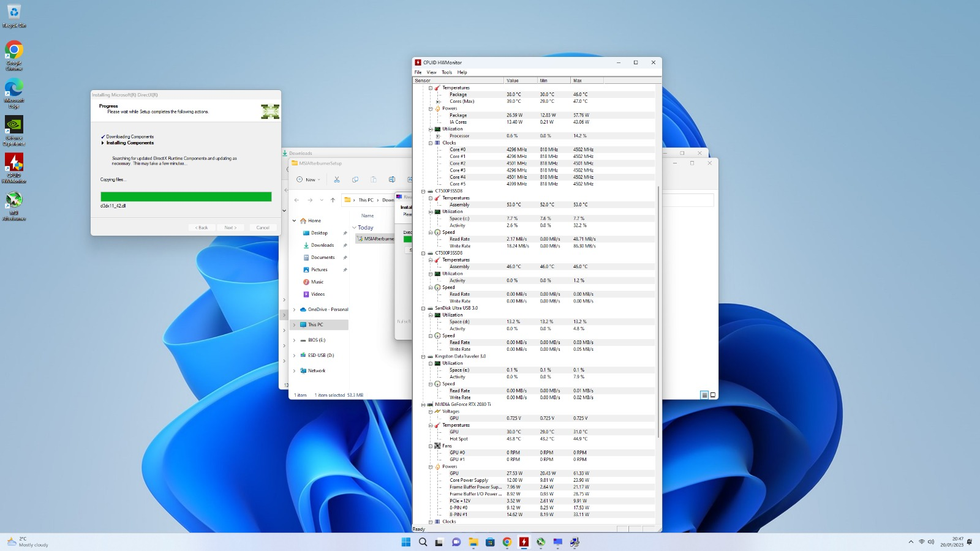Open the New dropdown in File Explorer
The width and height of the screenshot is (980, 551).
309,179
